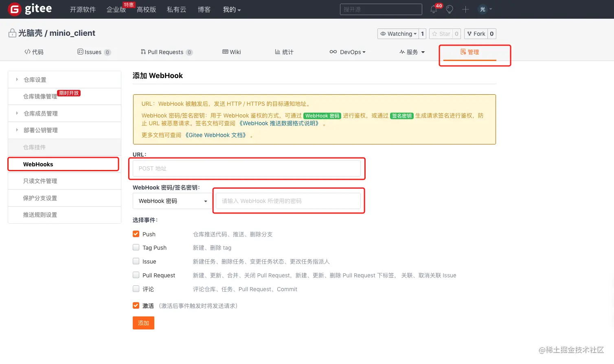Expand the DevOps dropdown tab

[348, 52]
